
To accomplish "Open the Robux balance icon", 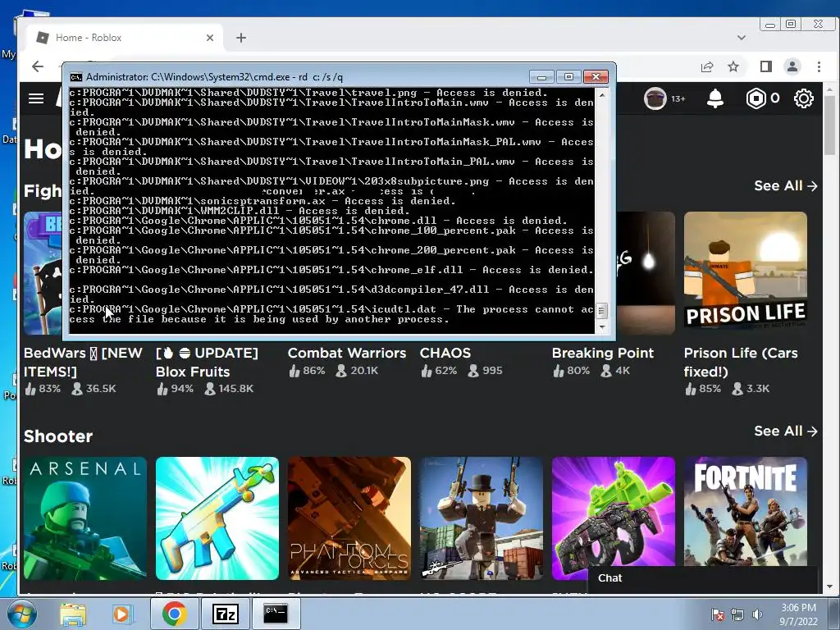I will pos(756,98).
